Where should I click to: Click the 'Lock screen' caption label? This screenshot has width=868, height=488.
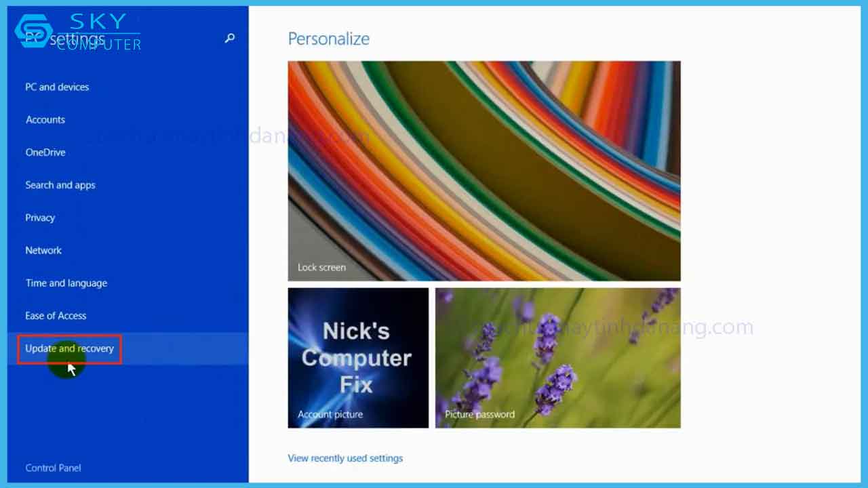click(x=321, y=267)
